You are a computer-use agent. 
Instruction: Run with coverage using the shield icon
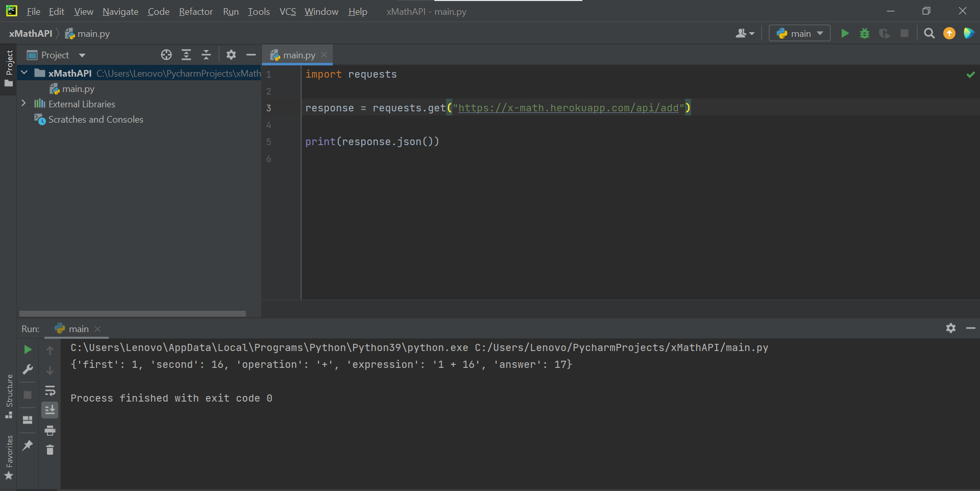(x=885, y=33)
